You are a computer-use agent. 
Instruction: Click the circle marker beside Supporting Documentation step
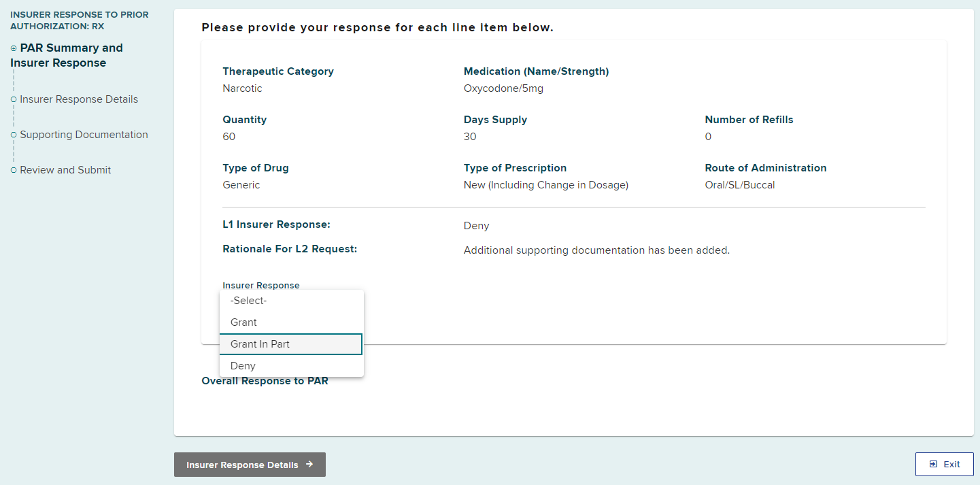[14, 135]
